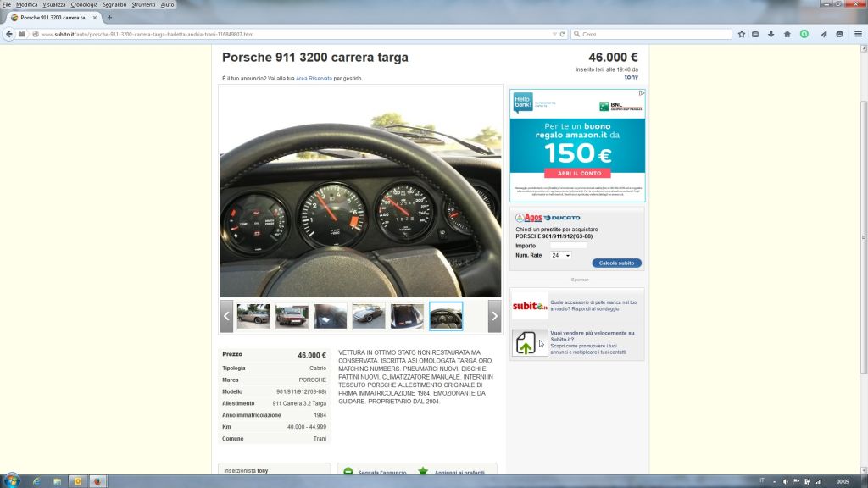Click the Calcola subito button
Viewport: 868px width, 488px height.
point(617,263)
